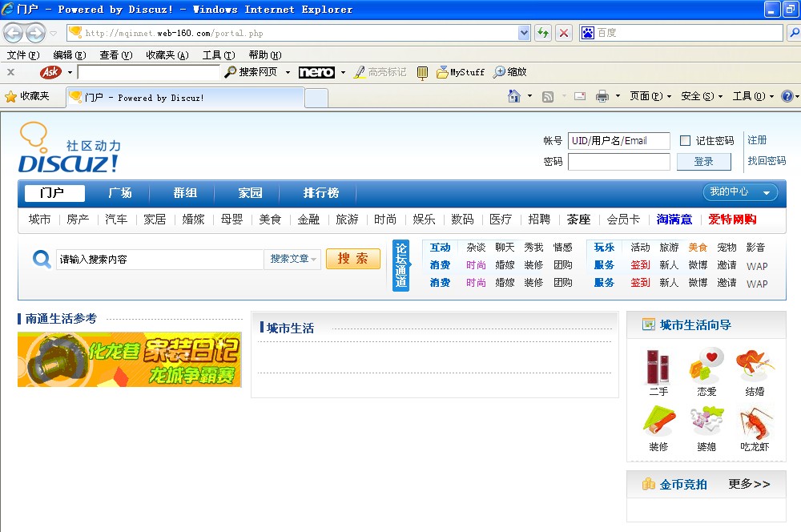This screenshot has height=532, width=801.
Task: Click the 登录 login button
Action: 703,162
